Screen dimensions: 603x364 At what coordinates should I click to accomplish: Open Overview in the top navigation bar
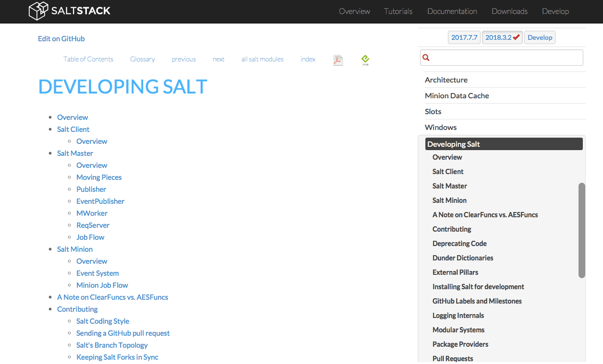click(354, 11)
